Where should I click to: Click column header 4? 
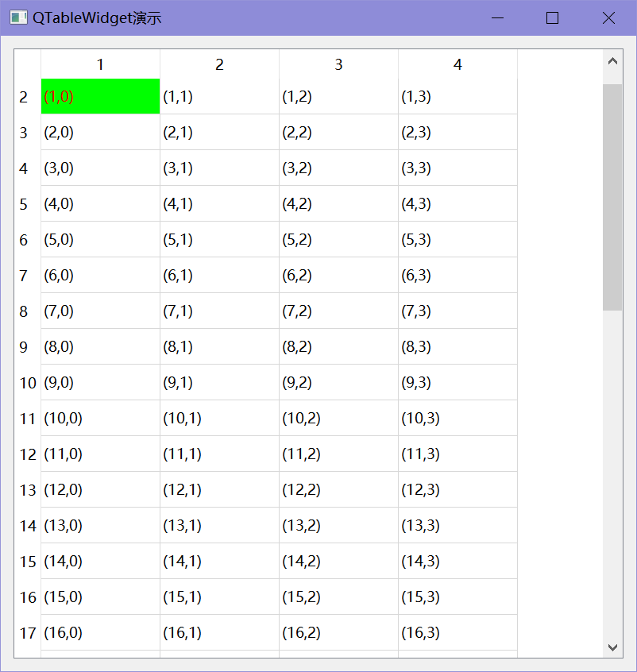pos(457,64)
